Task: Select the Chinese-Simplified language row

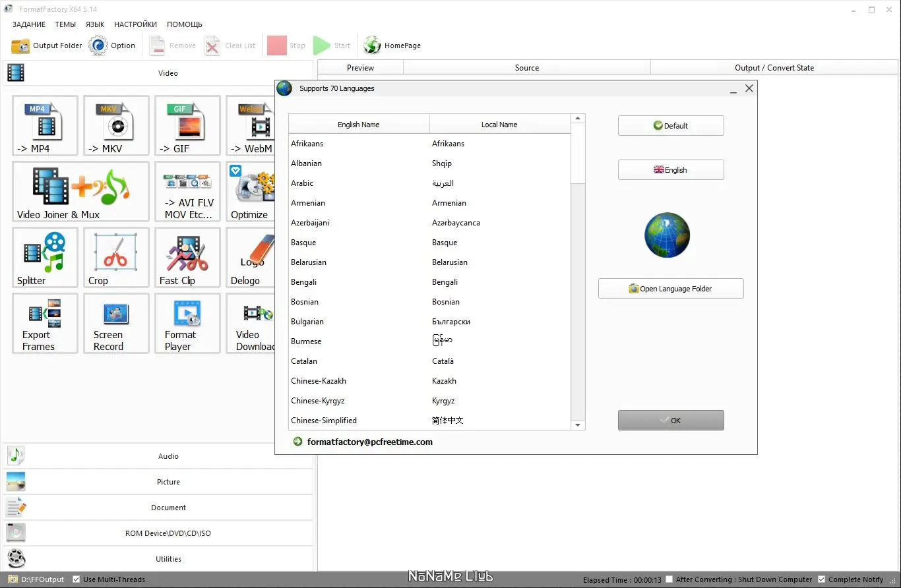Action: [429, 421]
